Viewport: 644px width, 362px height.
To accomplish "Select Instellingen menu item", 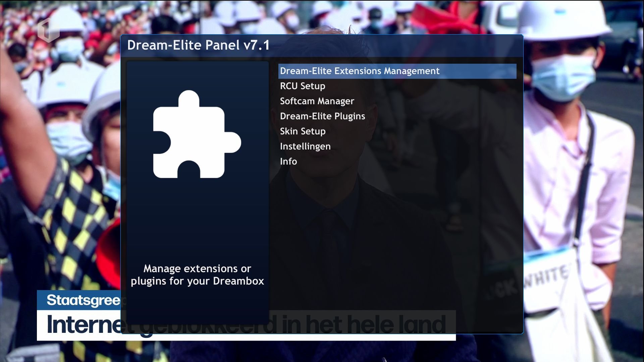I will [305, 146].
